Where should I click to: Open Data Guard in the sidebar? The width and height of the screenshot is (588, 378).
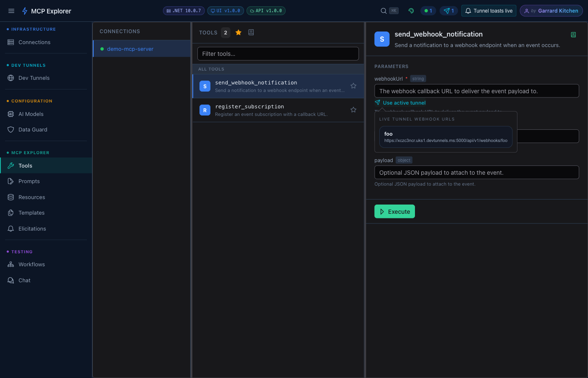coord(46,129)
